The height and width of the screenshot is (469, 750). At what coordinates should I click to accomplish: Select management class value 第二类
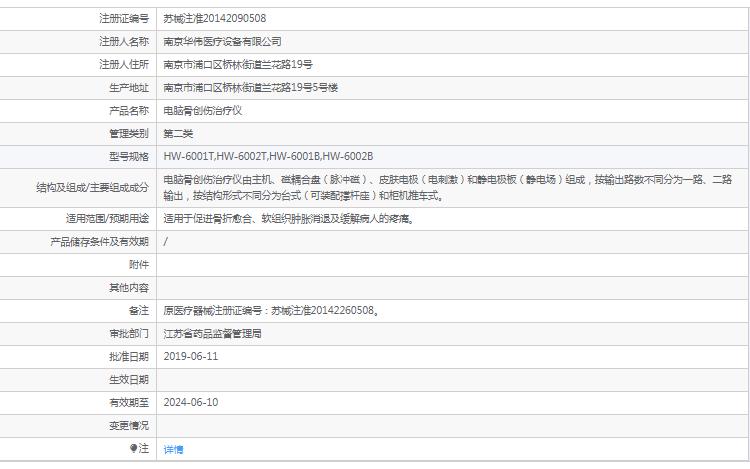coord(178,133)
